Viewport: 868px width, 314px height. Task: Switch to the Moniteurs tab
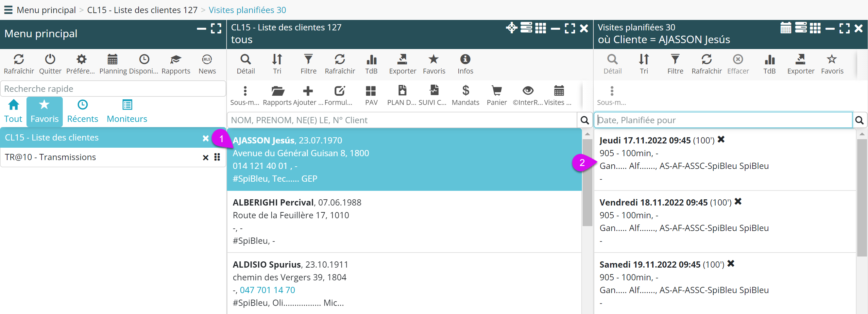tap(127, 111)
